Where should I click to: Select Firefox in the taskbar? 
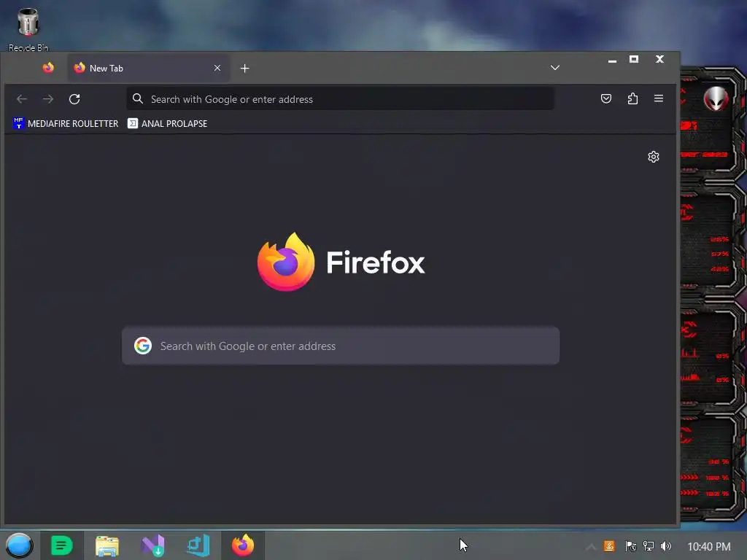coord(243,545)
